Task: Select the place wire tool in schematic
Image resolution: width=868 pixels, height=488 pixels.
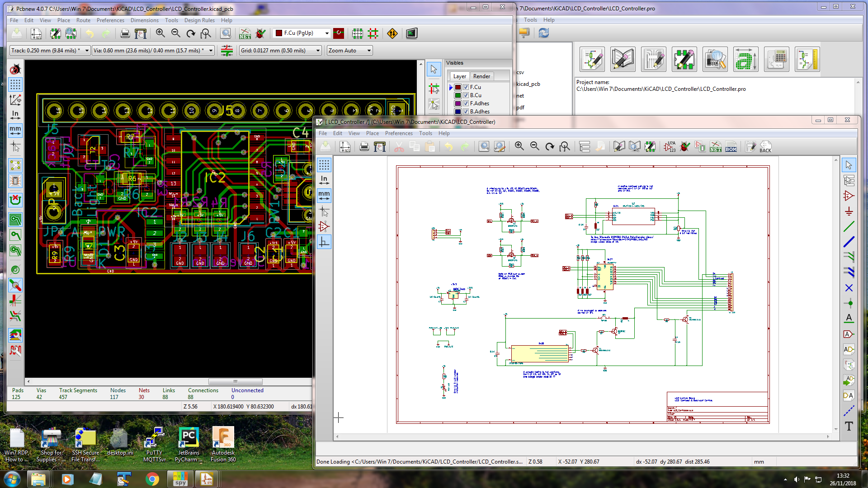Action: pyautogui.click(x=849, y=227)
